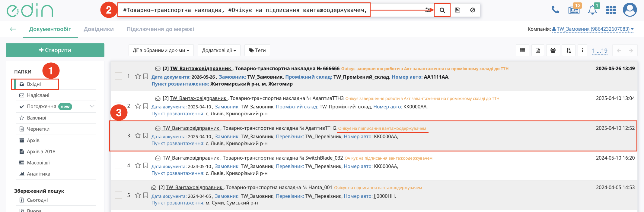Click the edin logo

coord(30,10)
